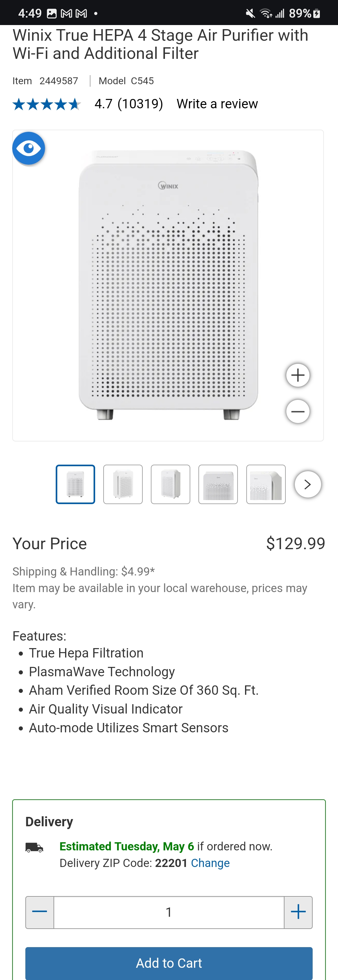Screen dimensions: 338x980
Task: Select the first air purifier thumbnail
Action: pos(75,484)
